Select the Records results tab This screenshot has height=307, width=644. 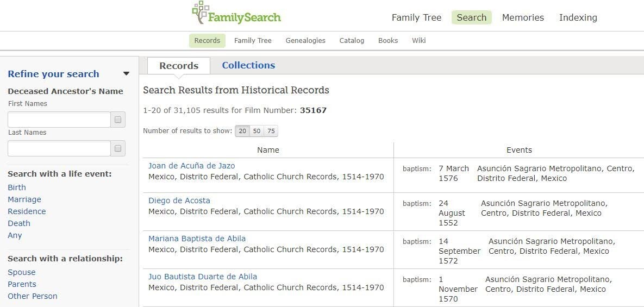click(x=178, y=66)
